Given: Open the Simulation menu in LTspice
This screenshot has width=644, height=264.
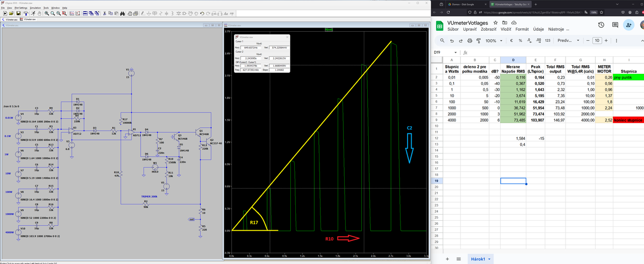Looking at the screenshot, I should point(35,8).
